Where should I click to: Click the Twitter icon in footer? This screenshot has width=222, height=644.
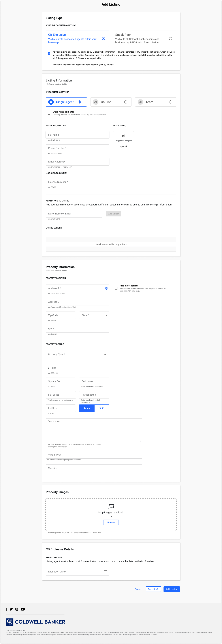(x=11, y=609)
